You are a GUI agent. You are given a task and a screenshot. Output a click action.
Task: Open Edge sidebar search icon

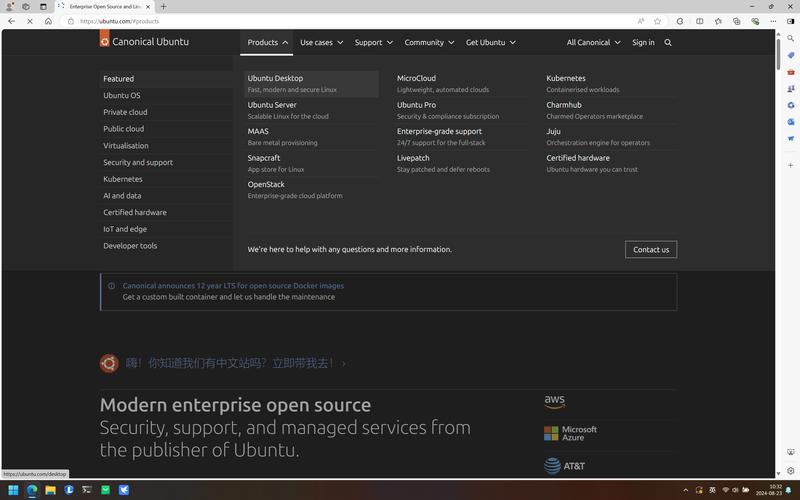(790, 37)
